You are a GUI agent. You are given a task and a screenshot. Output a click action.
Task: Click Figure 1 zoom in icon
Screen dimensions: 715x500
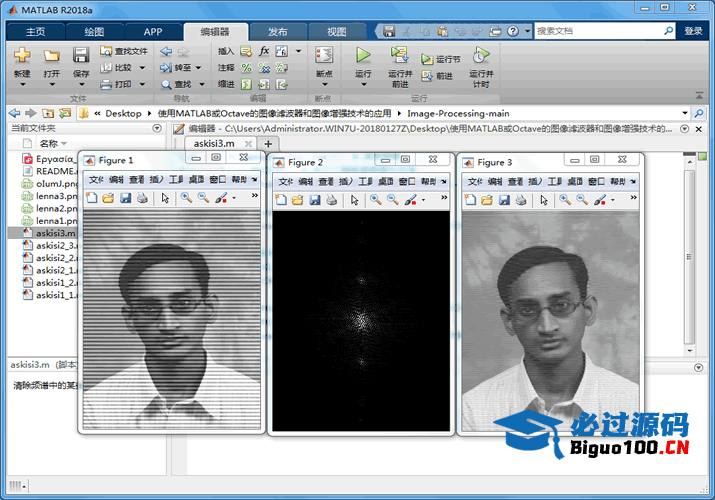tap(187, 197)
